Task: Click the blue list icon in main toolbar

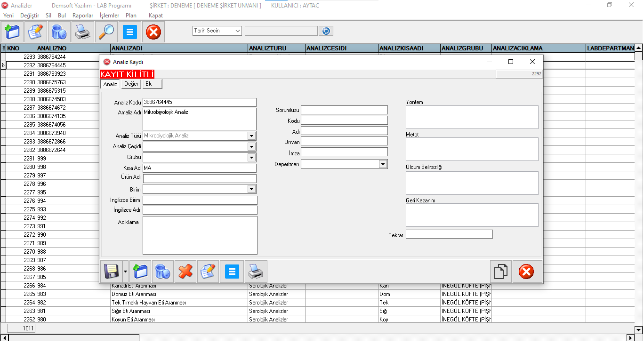Action: [130, 32]
